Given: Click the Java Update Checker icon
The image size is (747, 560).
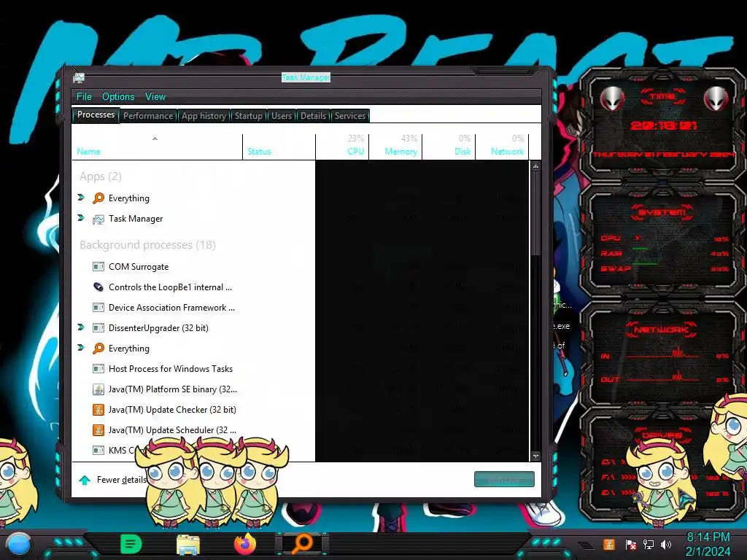Looking at the screenshot, I should [x=98, y=410].
